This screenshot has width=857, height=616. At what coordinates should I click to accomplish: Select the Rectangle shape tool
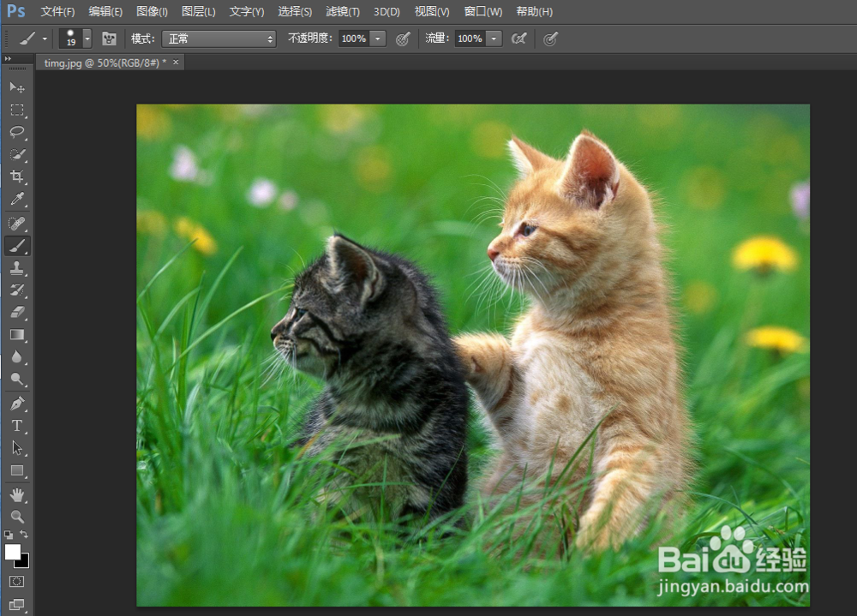point(17,470)
